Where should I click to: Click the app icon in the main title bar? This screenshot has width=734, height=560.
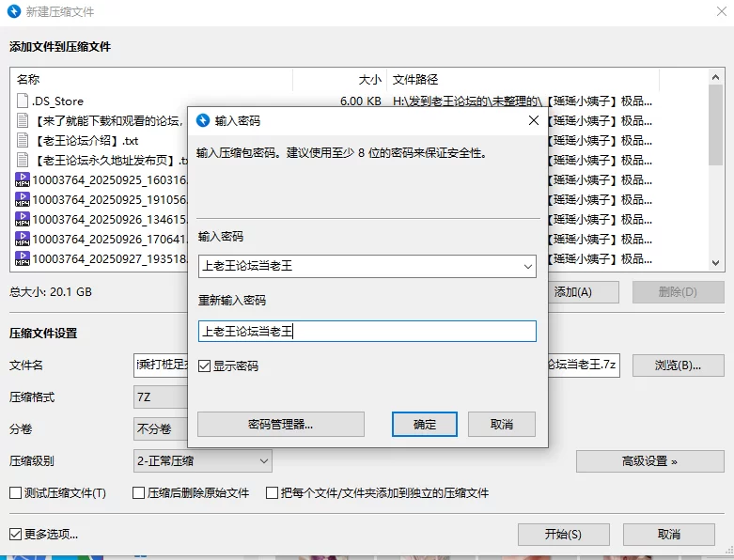pyautogui.click(x=14, y=12)
